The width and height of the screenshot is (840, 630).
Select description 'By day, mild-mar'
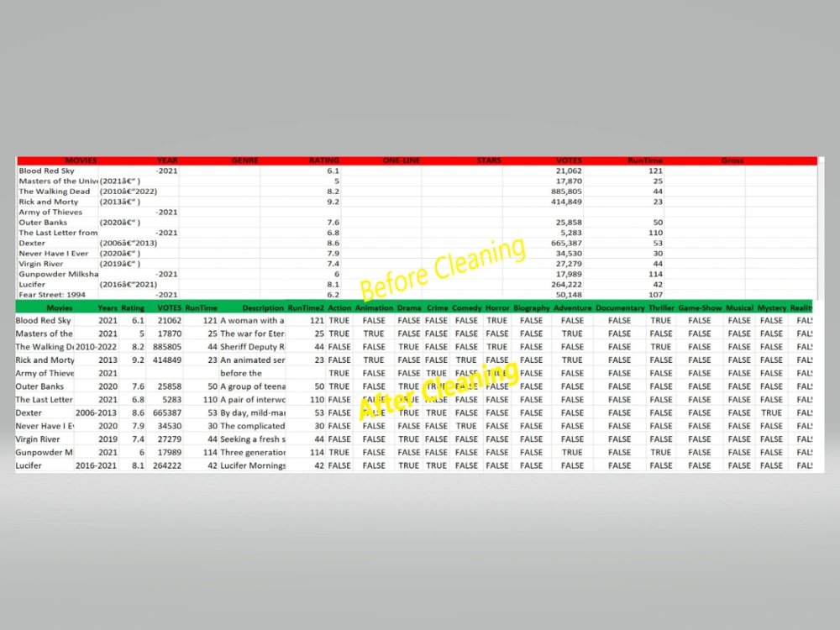pos(252,412)
